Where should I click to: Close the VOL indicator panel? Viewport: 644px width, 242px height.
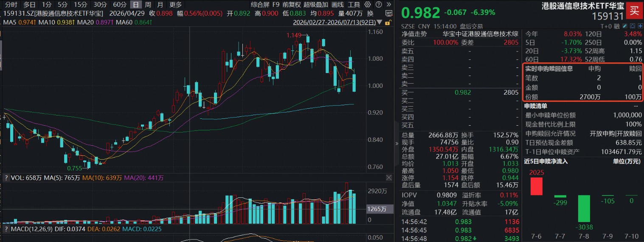tap(389, 177)
